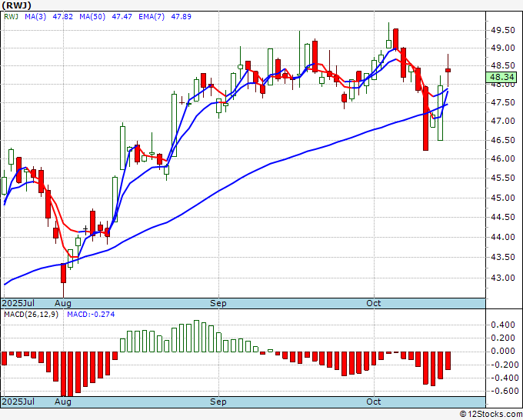Click the Oct label on MACD axis
Viewport: 523px width, 420px height.
click(x=373, y=402)
